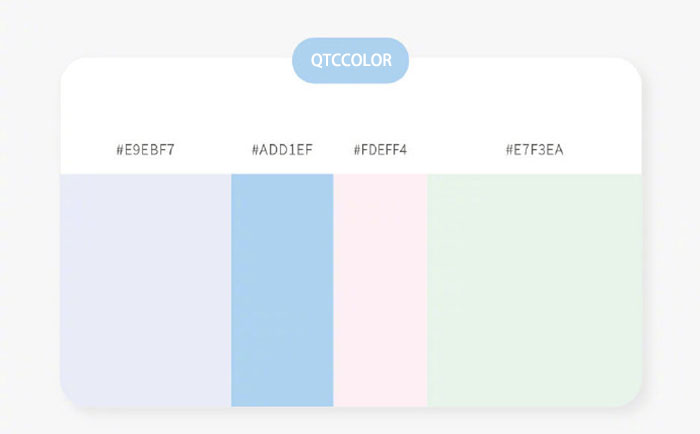Choose the widest swatch, the pale green one

534,290
